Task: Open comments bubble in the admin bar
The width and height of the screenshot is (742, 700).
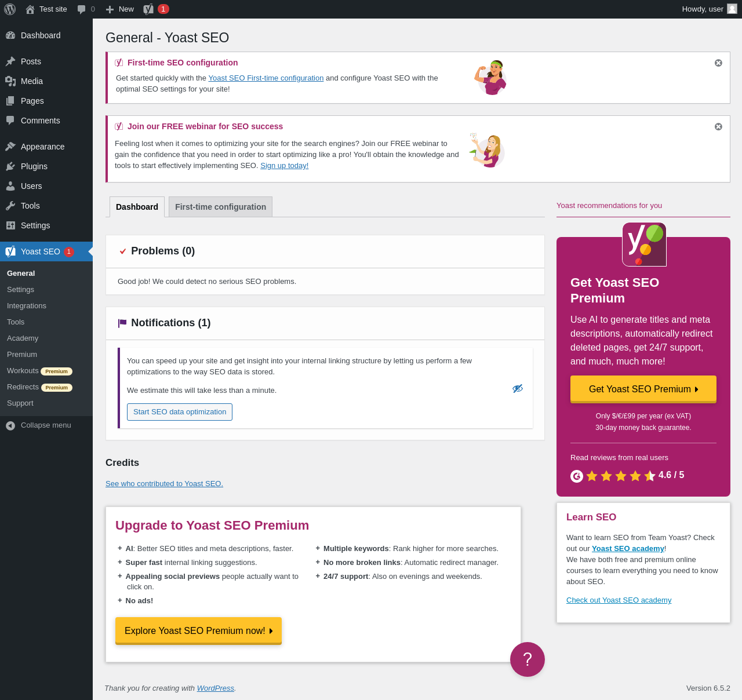Action: coord(82,9)
